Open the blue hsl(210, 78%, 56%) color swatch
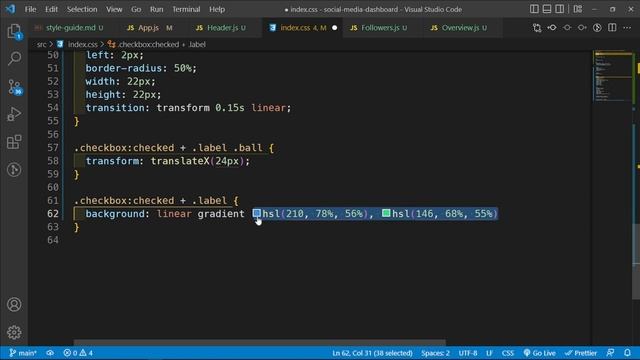The height and width of the screenshot is (360, 640). coord(256,213)
